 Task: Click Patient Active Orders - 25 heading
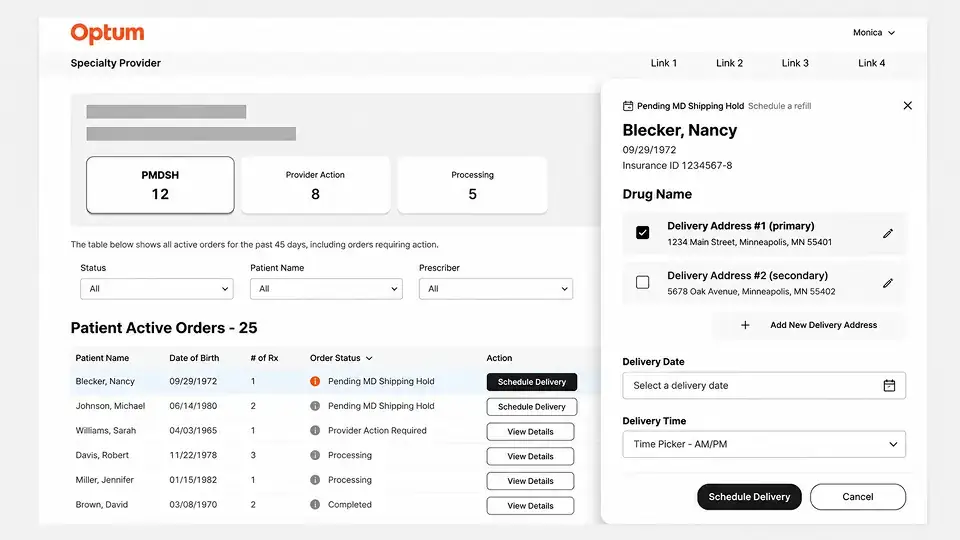(x=164, y=328)
